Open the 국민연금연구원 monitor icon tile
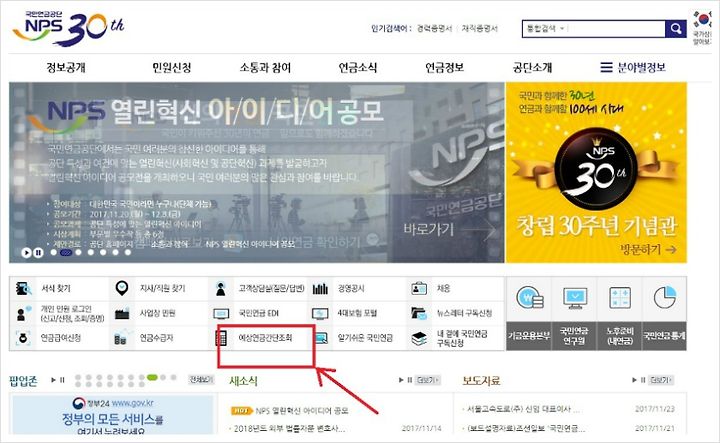The image size is (720, 443). [x=575, y=298]
